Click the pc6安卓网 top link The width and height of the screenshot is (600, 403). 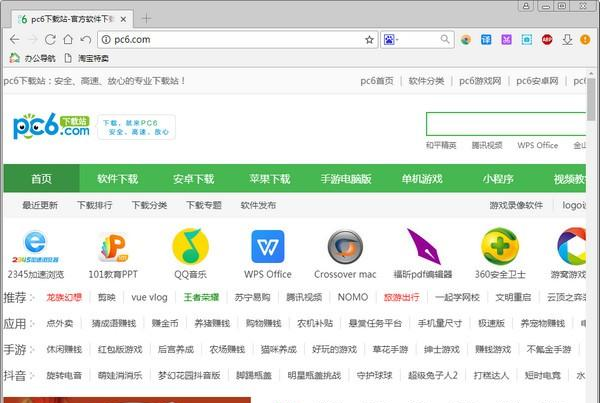[x=537, y=81]
